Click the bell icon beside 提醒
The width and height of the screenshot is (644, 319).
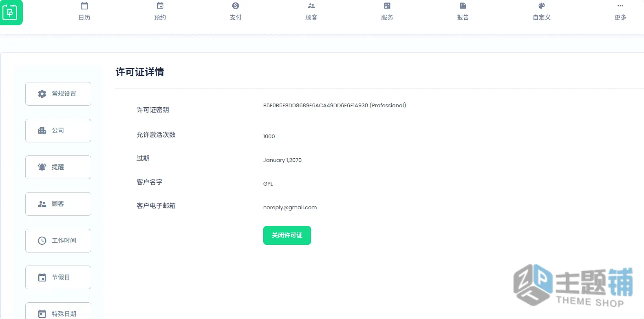(x=42, y=167)
